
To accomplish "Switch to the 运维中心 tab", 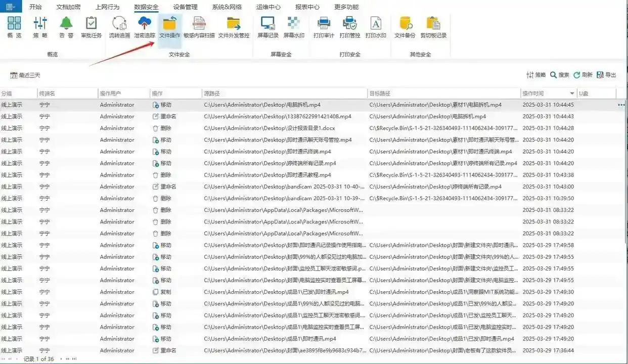I will pyautogui.click(x=268, y=7).
